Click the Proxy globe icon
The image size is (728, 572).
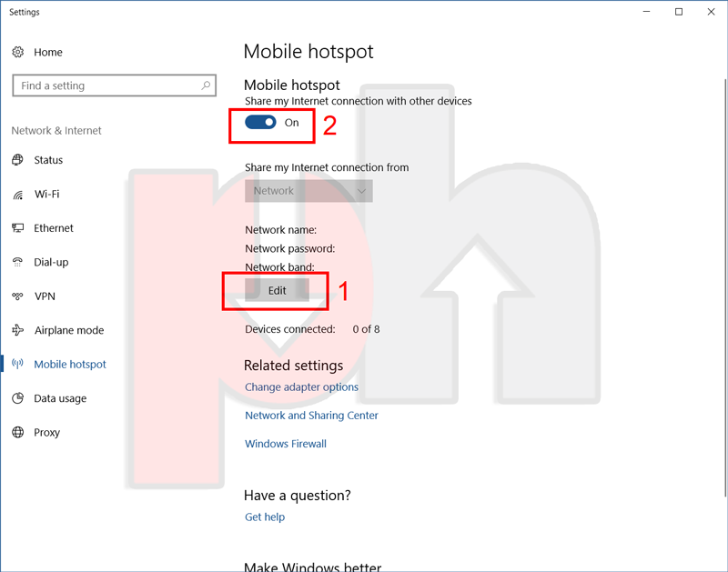17,432
